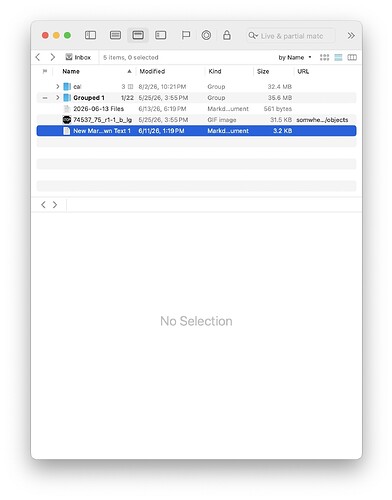Image resolution: width=392 pixels, height=500 pixels.
Task: Go forward with the toolbar forward arrow
Action: [x=53, y=57]
